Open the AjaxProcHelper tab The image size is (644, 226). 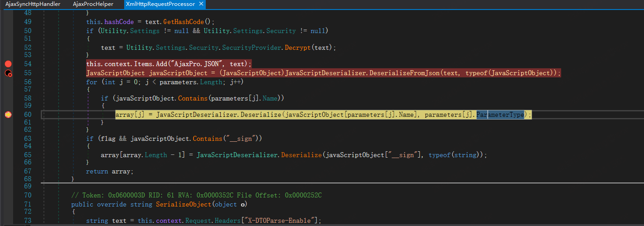point(93,4)
